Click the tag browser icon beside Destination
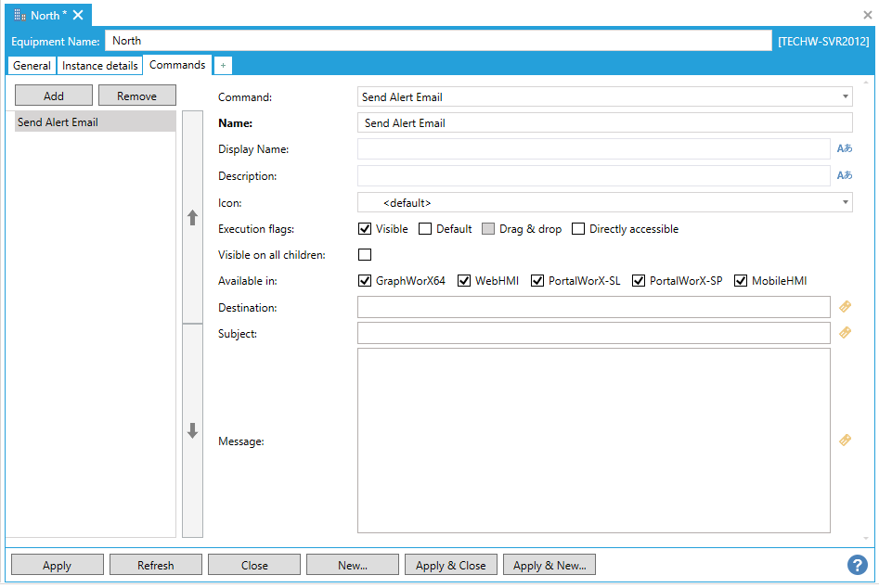879x588 pixels. 845,307
